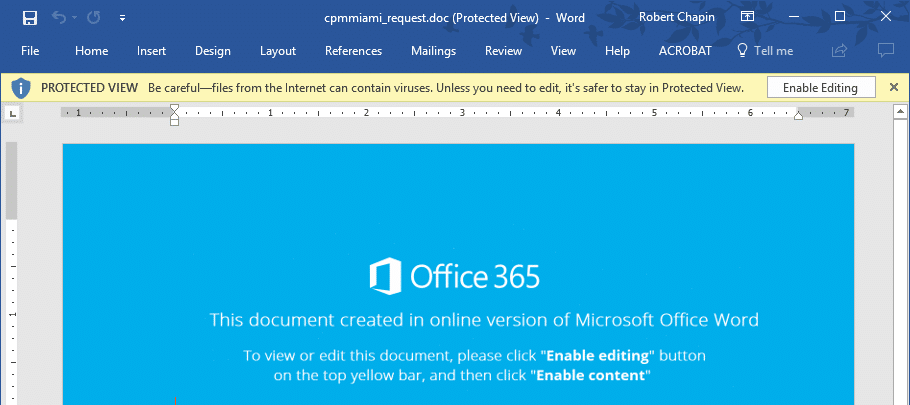
Task: Open the File menu
Action: (30, 50)
